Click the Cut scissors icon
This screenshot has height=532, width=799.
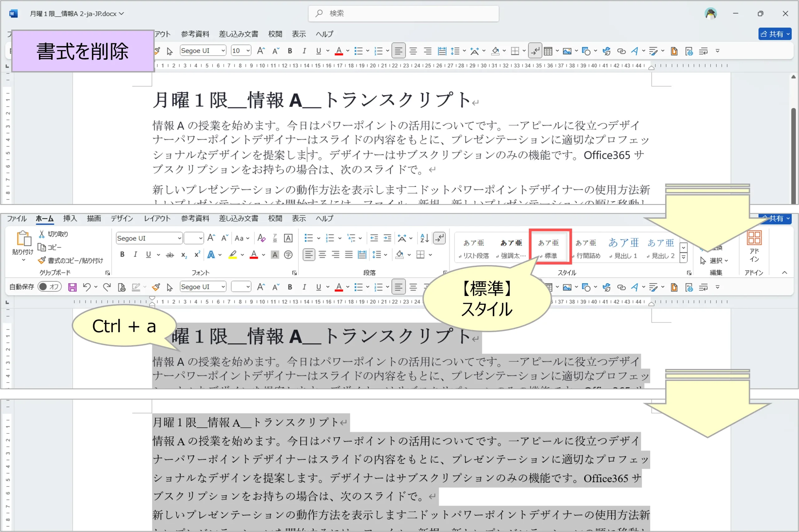[x=42, y=234]
